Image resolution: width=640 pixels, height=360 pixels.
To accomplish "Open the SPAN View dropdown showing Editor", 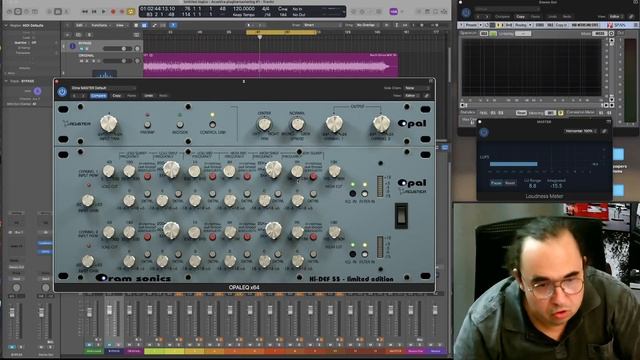I will (x=615, y=17).
